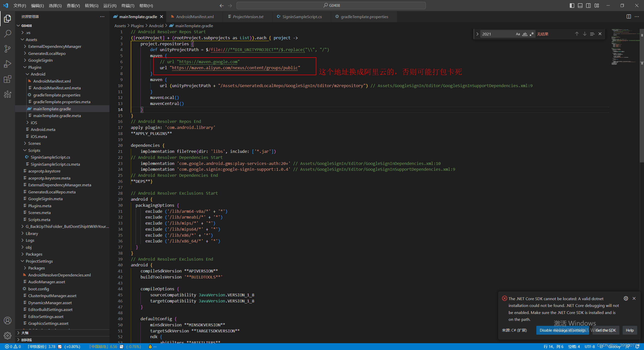Toggle Match Whole Word in find widget
The image size is (644, 350).
pyautogui.click(x=525, y=34)
